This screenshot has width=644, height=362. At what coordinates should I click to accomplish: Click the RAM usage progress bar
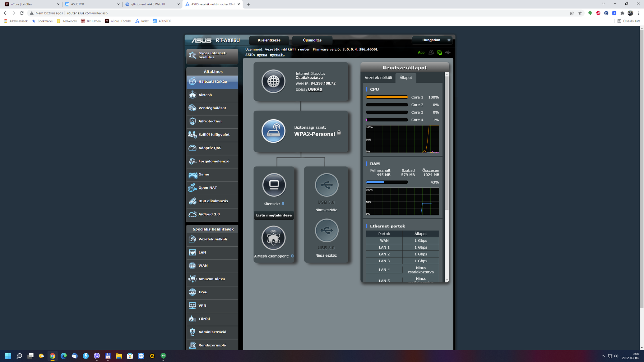387,182
